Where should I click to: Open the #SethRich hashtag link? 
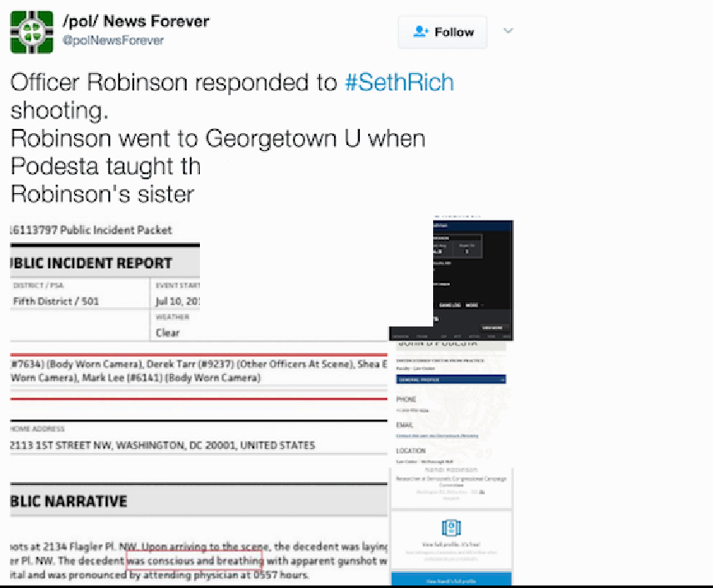pos(399,82)
